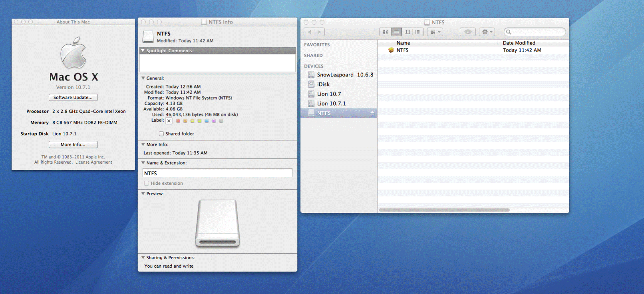Click More Info button in About This Mac
Image resolution: width=644 pixels, height=294 pixels.
[73, 145]
